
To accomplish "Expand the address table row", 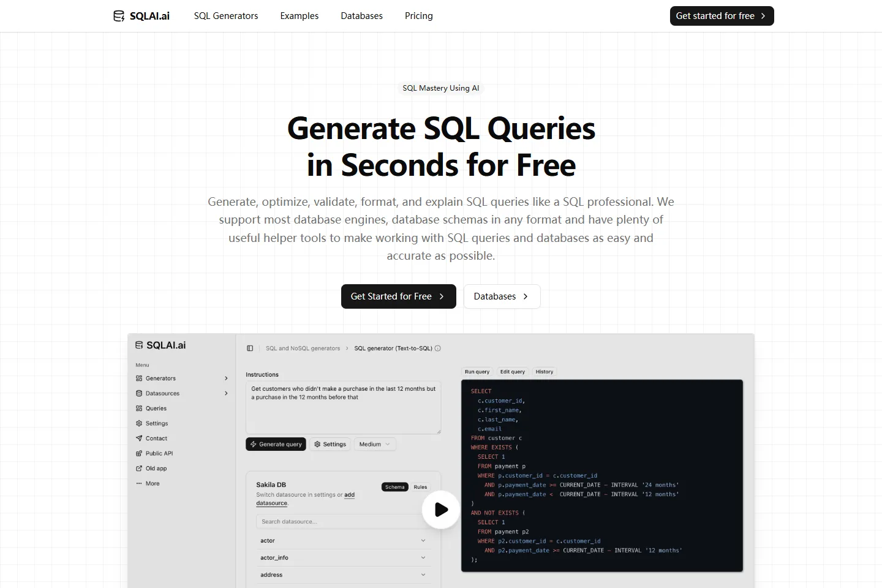I will [x=343, y=575].
